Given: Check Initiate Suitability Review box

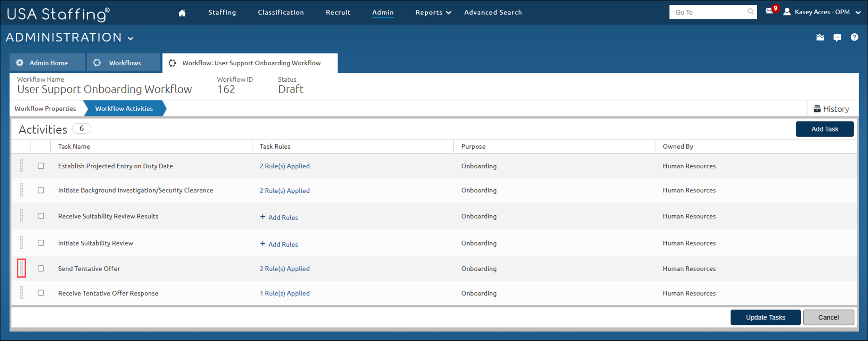Looking at the screenshot, I should 41,243.
